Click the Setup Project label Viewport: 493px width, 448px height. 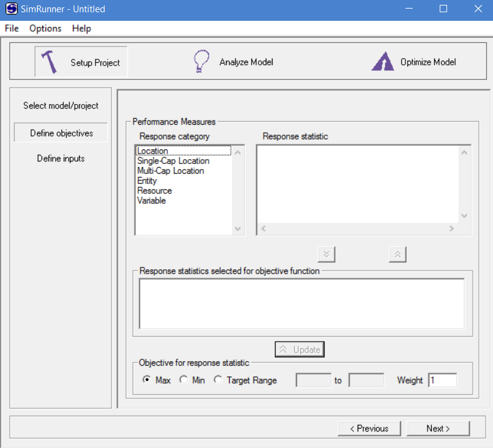point(95,62)
